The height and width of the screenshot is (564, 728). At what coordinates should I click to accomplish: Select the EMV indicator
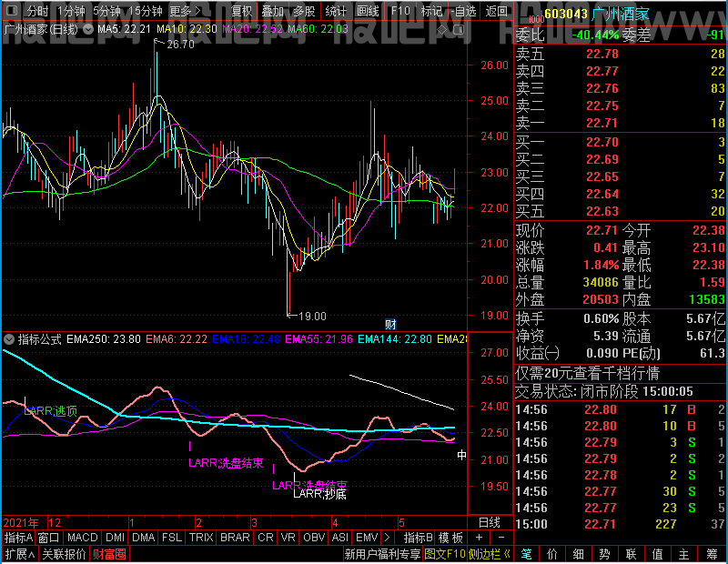(x=367, y=538)
